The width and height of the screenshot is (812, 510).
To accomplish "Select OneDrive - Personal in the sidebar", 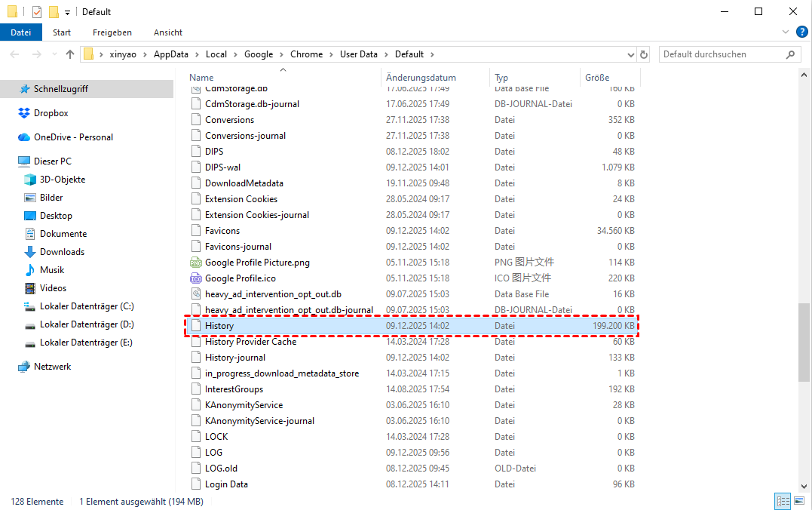I will [x=73, y=137].
